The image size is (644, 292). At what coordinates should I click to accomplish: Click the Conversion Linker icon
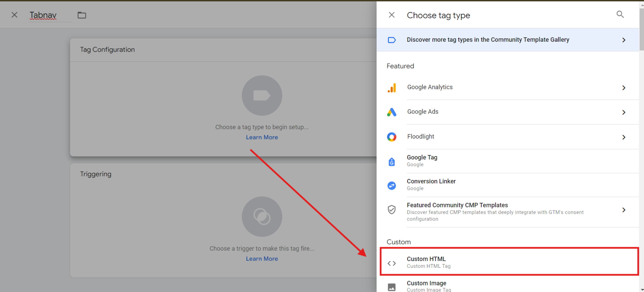coord(392,186)
